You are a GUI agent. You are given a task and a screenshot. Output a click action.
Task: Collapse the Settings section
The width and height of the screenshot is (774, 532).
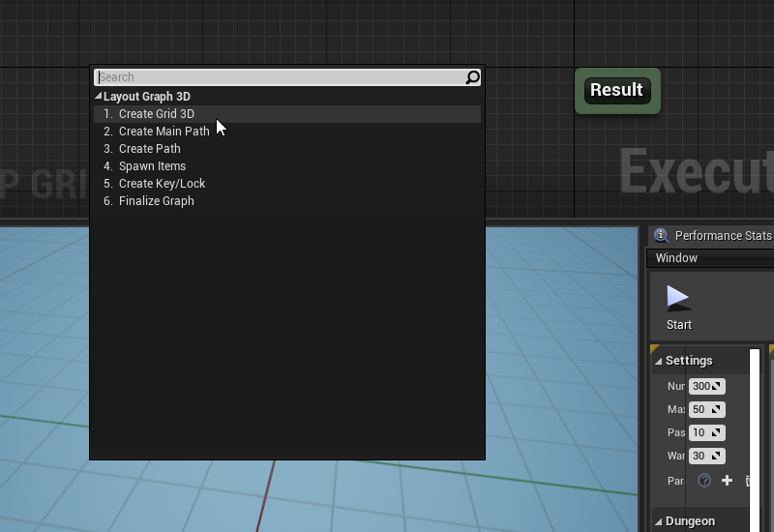[659, 361]
